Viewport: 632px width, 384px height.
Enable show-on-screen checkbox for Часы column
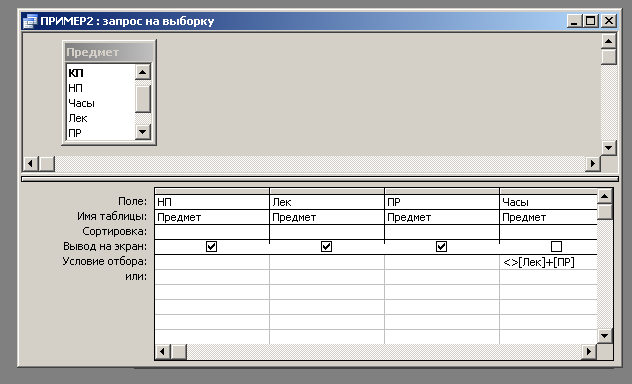(x=556, y=246)
